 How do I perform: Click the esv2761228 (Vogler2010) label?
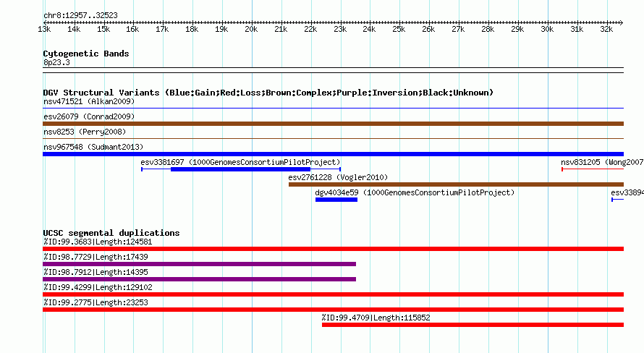click(338, 177)
